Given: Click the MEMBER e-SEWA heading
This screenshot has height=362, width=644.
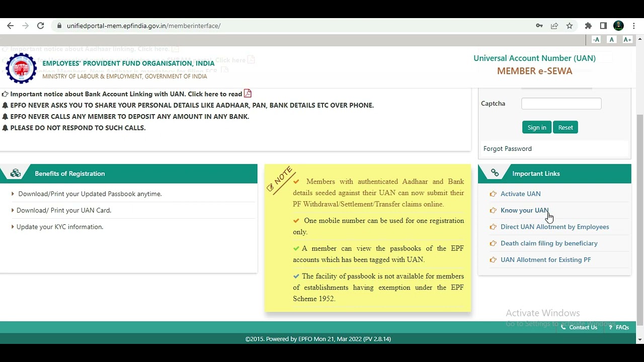Looking at the screenshot, I should click(x=534, y=71).
